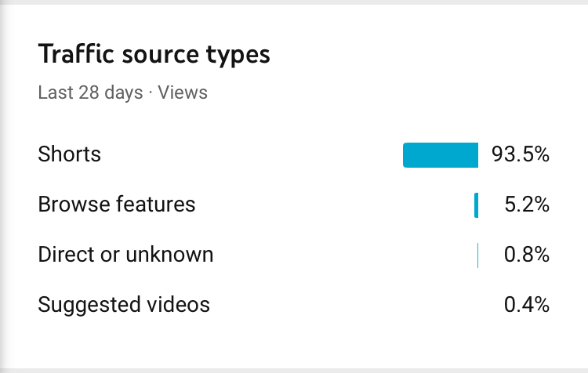Click the 93.5% Shorts percentage
The height and width of the screenshot is (373, 588).
pyautogui.click(x=521, y=154)
